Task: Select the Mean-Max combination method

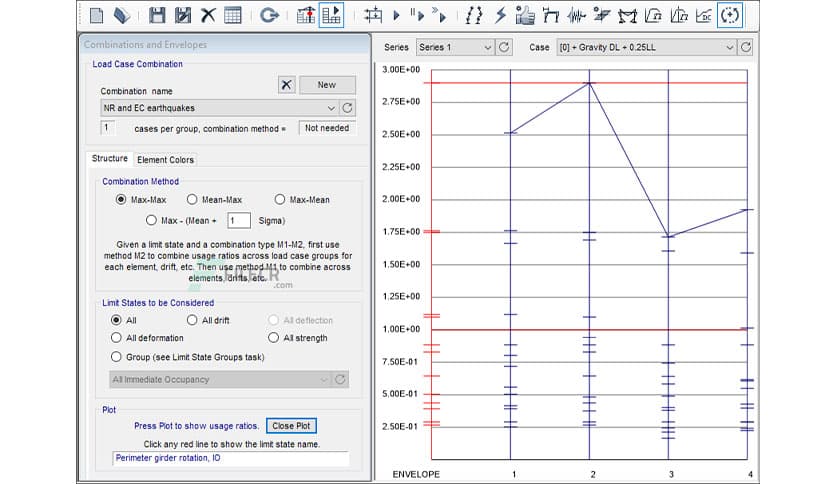Action: (192, 199)
